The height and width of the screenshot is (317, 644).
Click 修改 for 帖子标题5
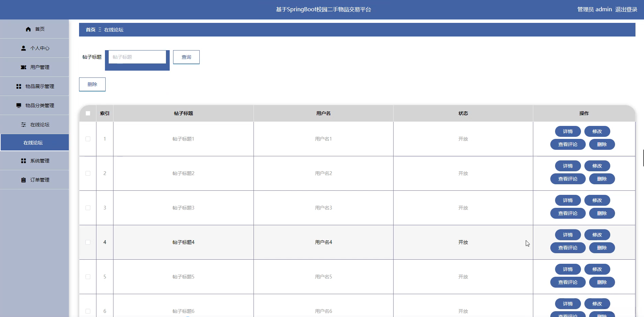597,269
